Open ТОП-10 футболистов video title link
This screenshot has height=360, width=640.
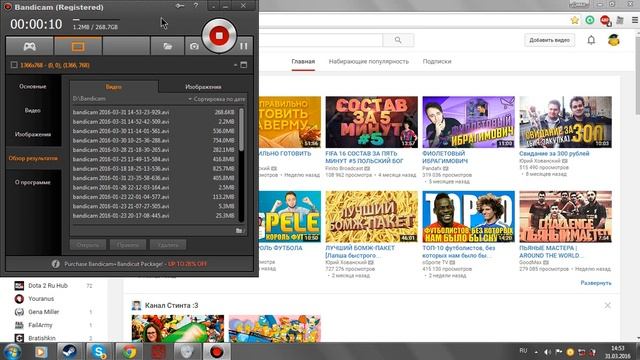(458, 251)
